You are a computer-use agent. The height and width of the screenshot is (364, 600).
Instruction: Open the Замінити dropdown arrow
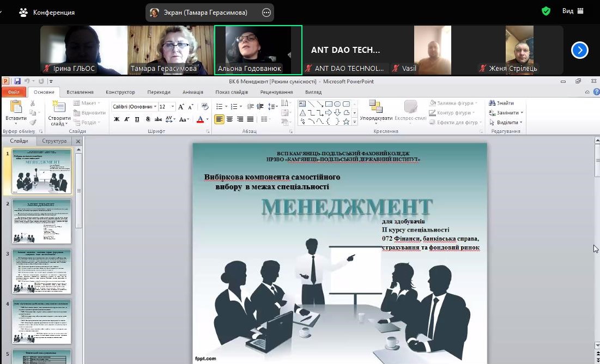point(522,113)
